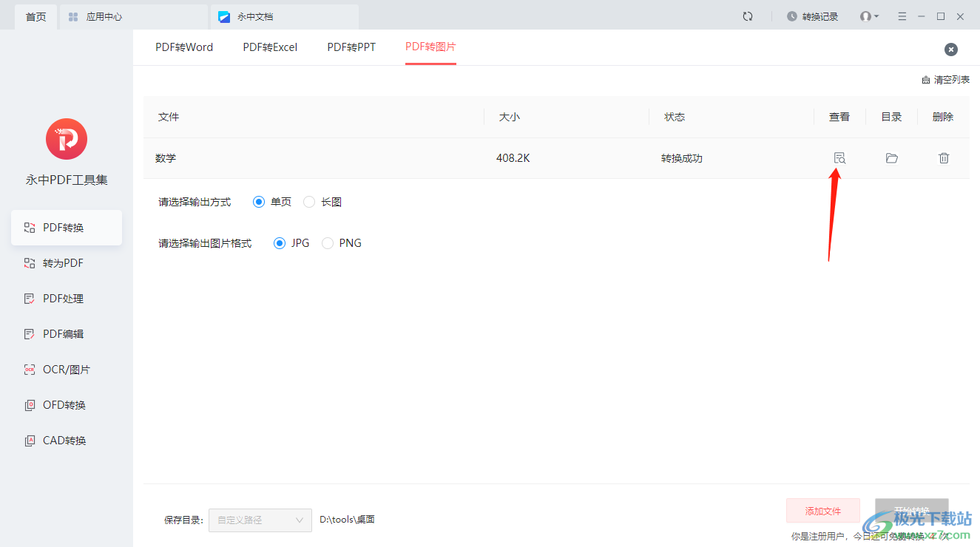
Task: Open OFD转换 in the sidebar
Action: click(67, 405)
